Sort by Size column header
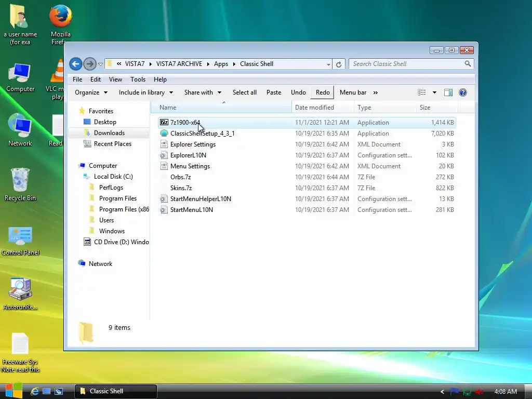 click(x=437, y=107)
